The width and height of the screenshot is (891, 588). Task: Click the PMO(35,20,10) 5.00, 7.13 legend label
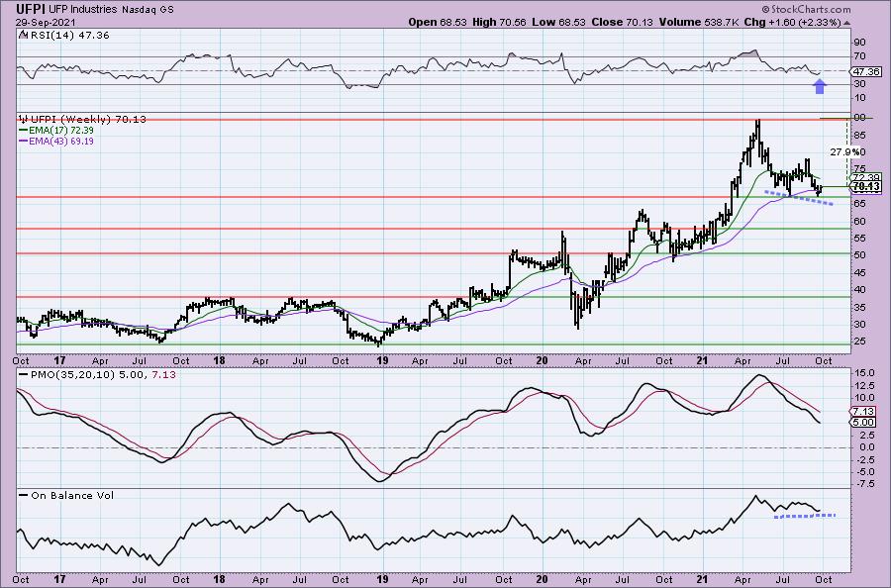click(103, 375)
